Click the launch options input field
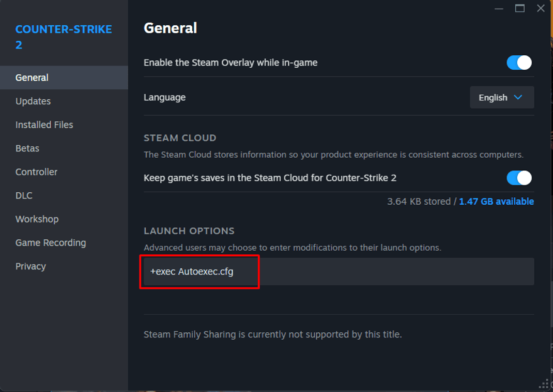 pos(339,271)
